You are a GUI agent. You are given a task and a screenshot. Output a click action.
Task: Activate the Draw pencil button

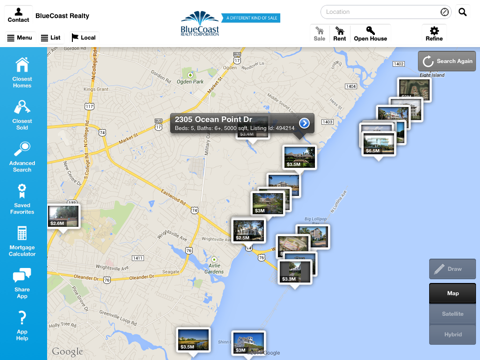point(452,269)
